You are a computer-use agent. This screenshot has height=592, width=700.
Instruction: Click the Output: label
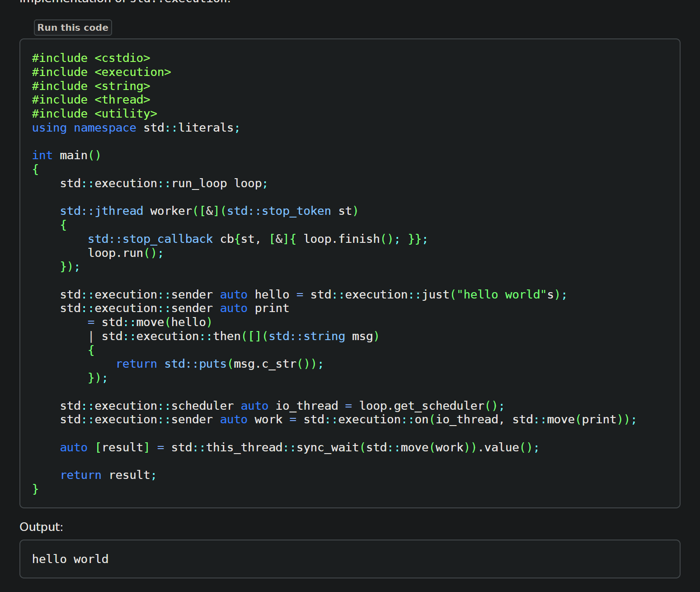41,527
